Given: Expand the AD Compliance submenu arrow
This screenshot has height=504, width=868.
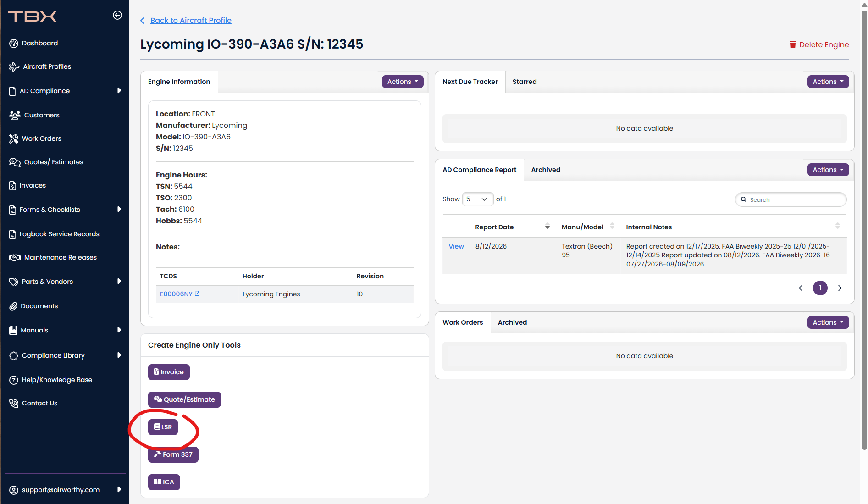Looking at the screenshot, I should [119, 91].
